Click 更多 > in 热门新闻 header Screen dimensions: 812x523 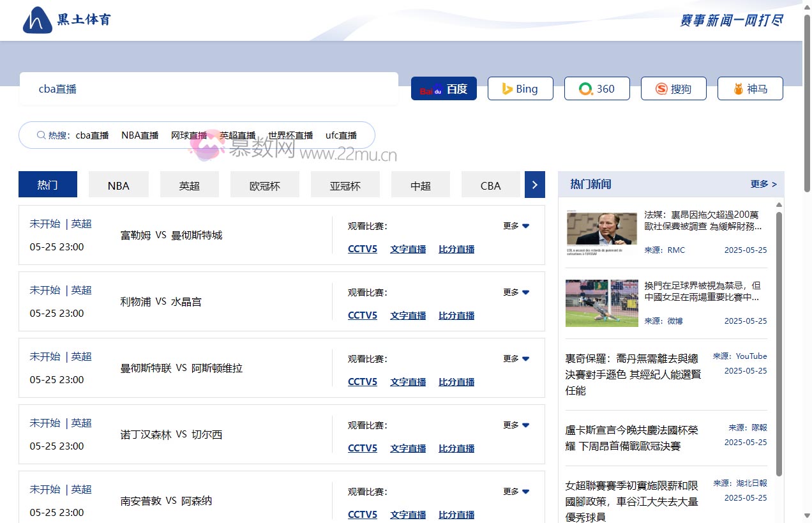pyautogui.click(x=763, y=184)
